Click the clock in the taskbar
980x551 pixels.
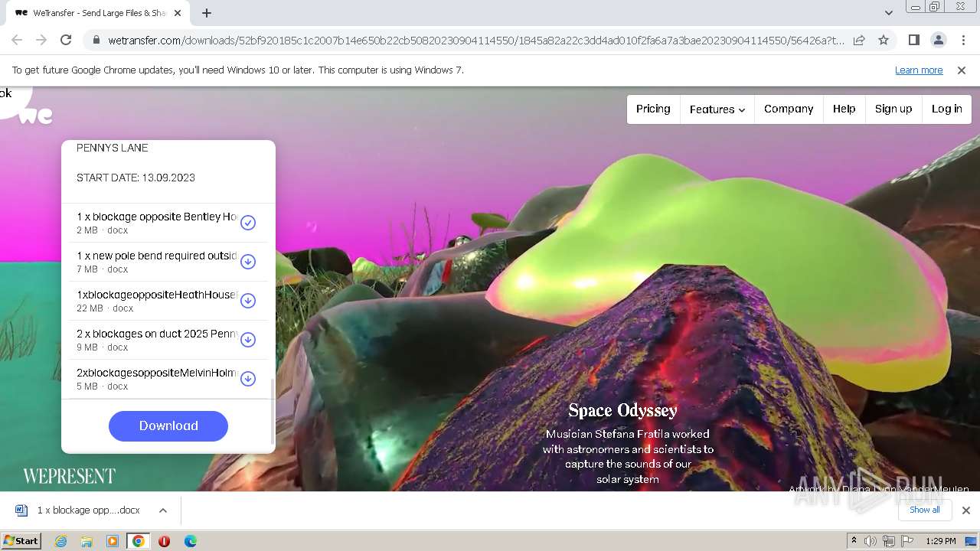940,541
